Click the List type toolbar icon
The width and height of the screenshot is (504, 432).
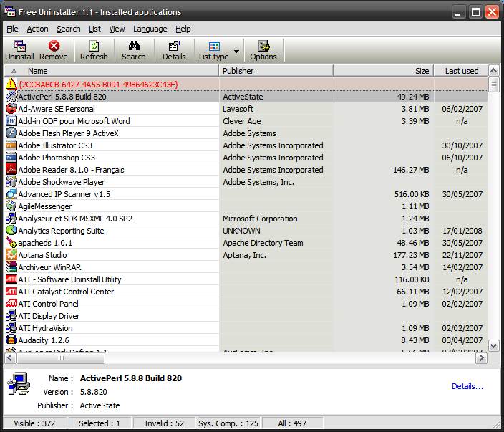point(214,46)
